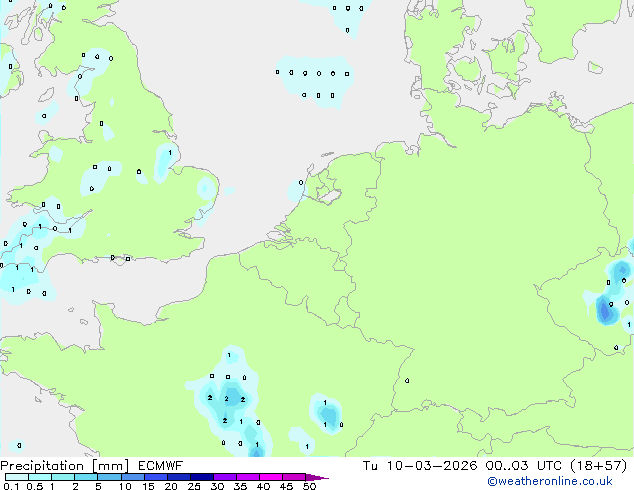Screen dimensions: 634x490
Task: Click the '(18+57)' forecast run text
Action: [x=598, y=466]
